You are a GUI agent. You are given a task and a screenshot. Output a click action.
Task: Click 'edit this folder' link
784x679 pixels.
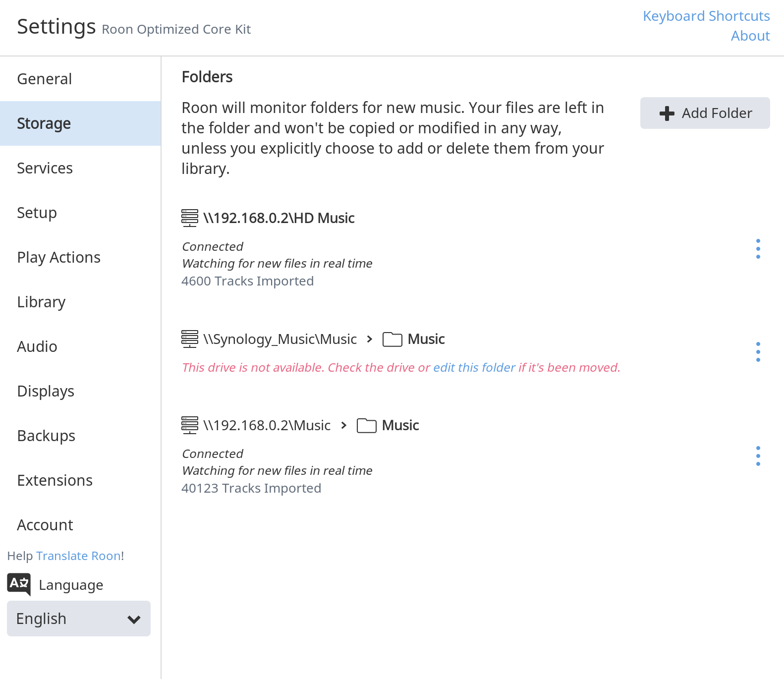(x=474, y=367)
